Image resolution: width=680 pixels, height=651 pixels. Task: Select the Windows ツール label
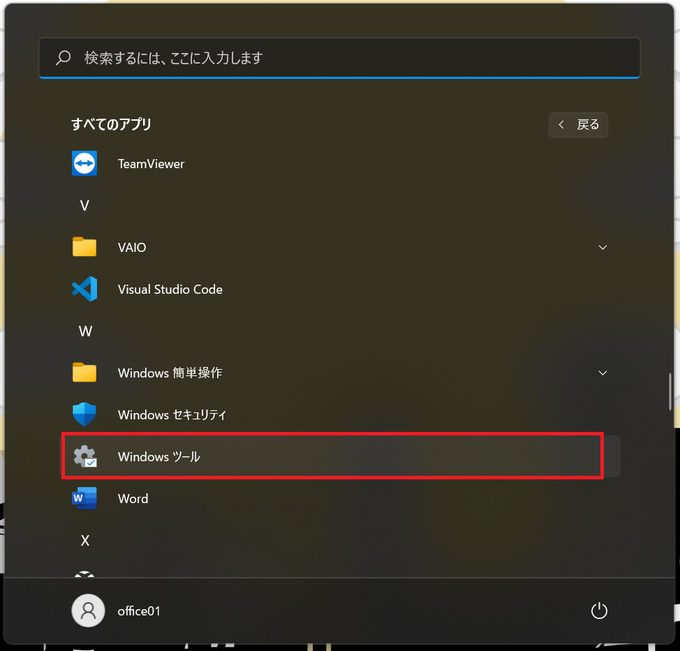pos(159,457)
